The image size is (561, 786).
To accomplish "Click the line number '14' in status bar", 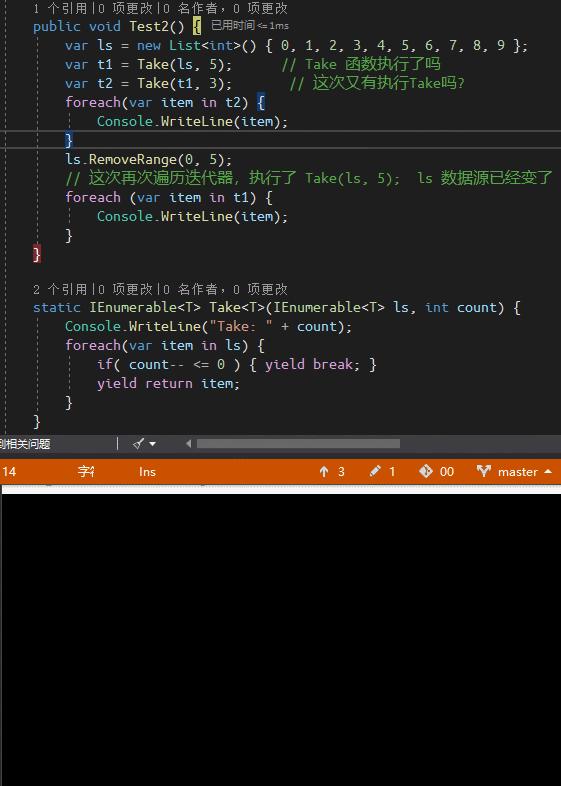I will (x=9, y=472).
